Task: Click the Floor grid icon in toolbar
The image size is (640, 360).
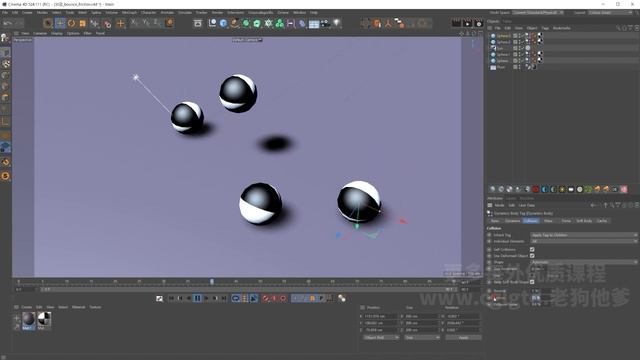Action: click(314, 24)
